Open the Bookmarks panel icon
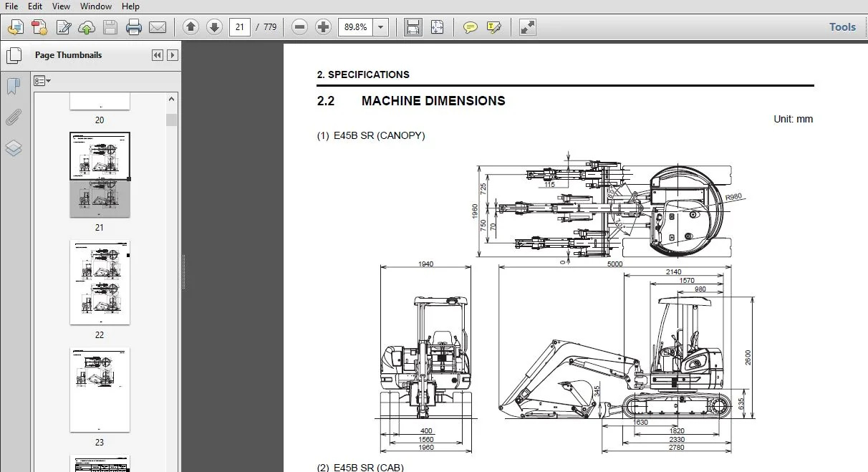 14,87
